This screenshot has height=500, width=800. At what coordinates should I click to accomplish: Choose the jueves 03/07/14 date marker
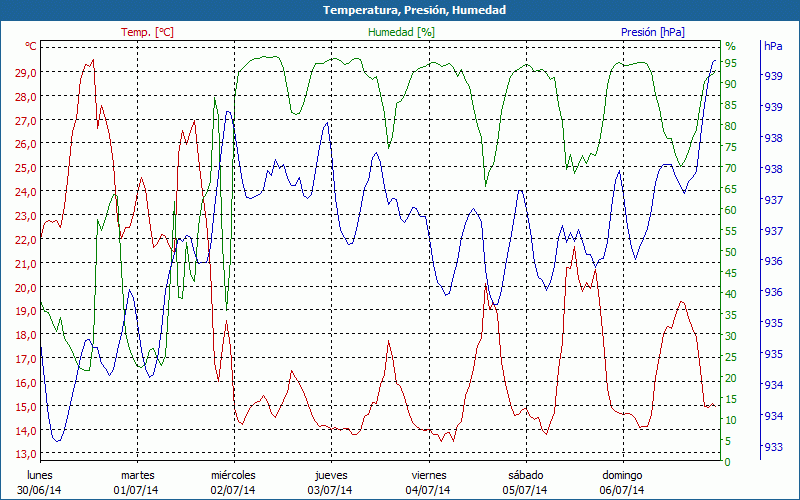click(x=331, y=482)
